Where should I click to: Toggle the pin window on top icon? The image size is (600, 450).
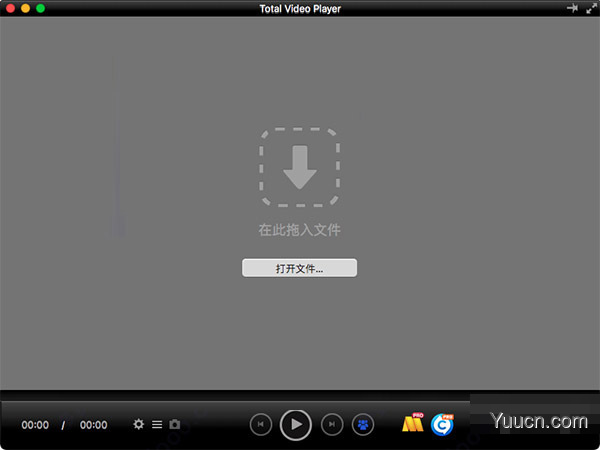[572, 8]
